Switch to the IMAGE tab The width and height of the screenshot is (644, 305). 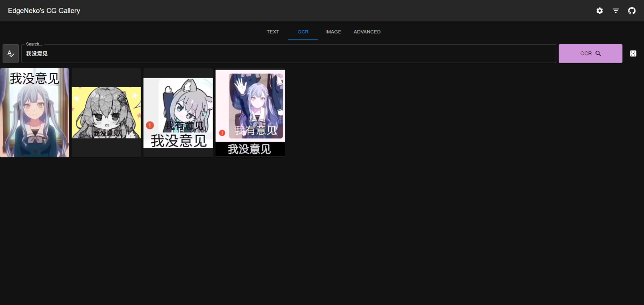[333, 32]
